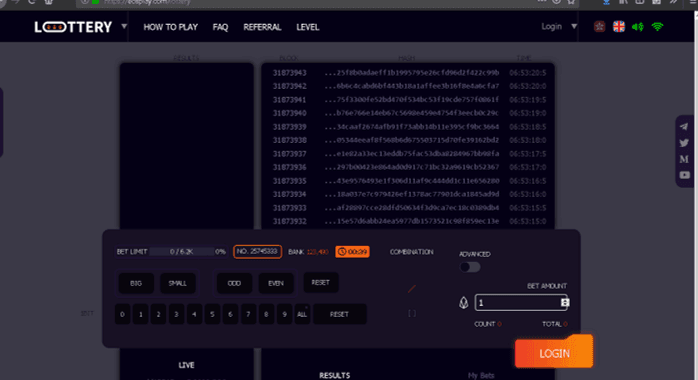Click the LIVE section heading
The image size is (698, 380).
[187, 365]
